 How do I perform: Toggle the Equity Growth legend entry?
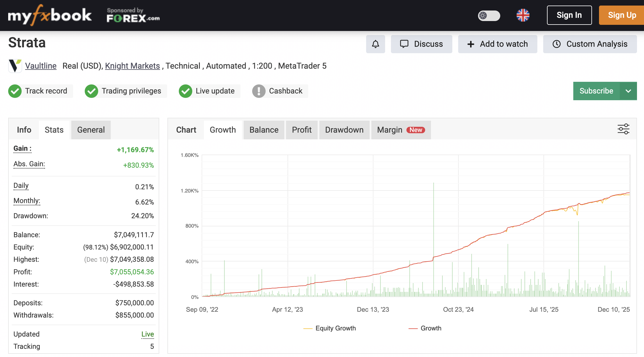tap(330, 328)
